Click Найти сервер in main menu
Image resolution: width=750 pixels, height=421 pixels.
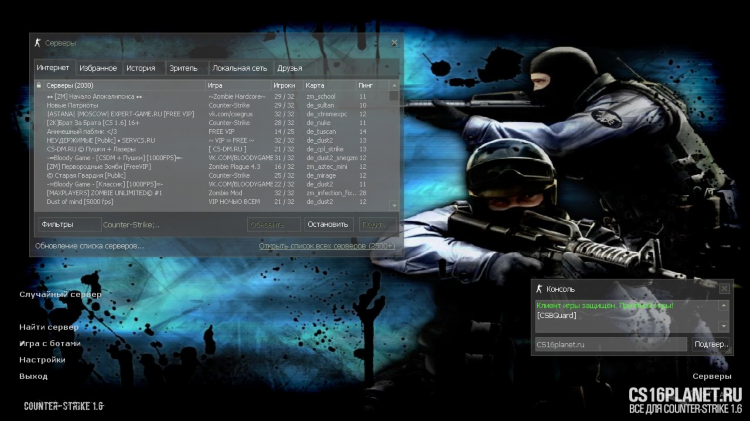pos(49,327)
